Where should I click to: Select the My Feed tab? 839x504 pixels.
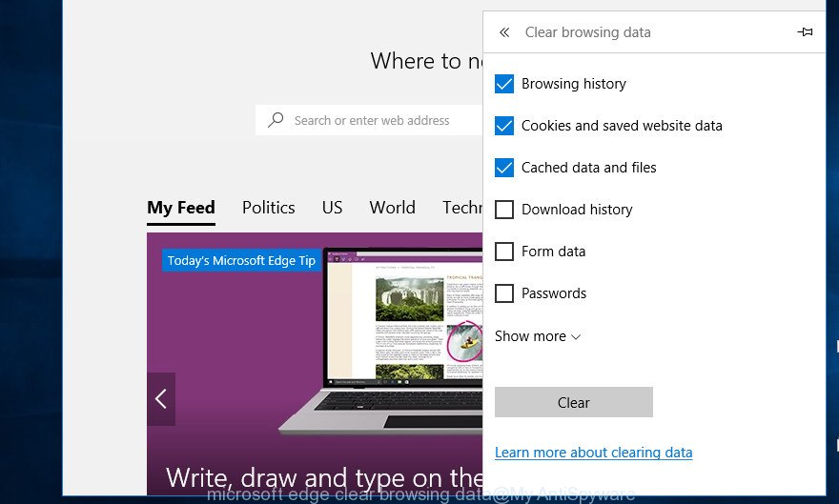(x=181, y=208)
